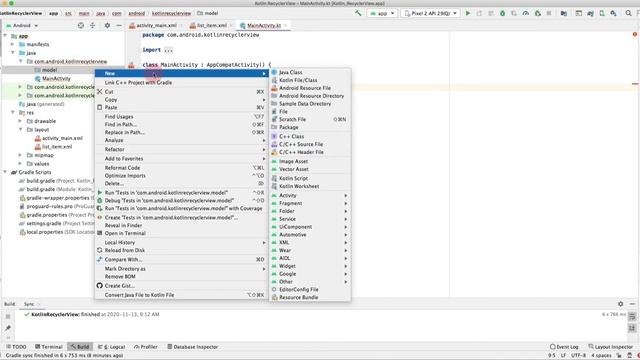
Task: Open the Local History submenu
Action: [182, 242]
